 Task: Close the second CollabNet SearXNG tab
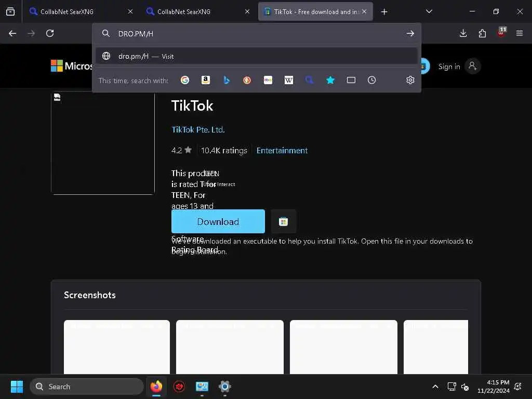point(247,11)
